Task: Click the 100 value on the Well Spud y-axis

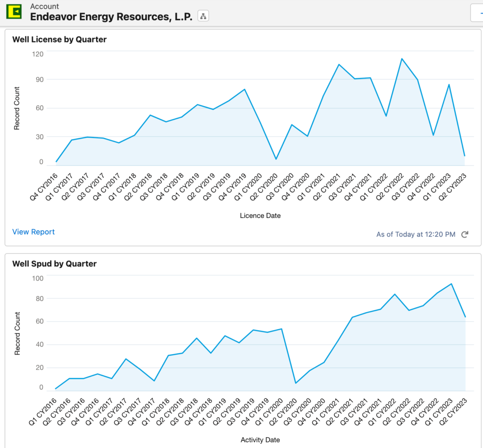Action: (x=38, y=278)
